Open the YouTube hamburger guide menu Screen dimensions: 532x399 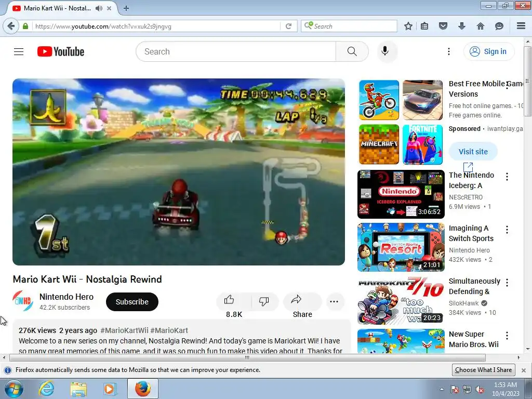click(x=19, y=51)
